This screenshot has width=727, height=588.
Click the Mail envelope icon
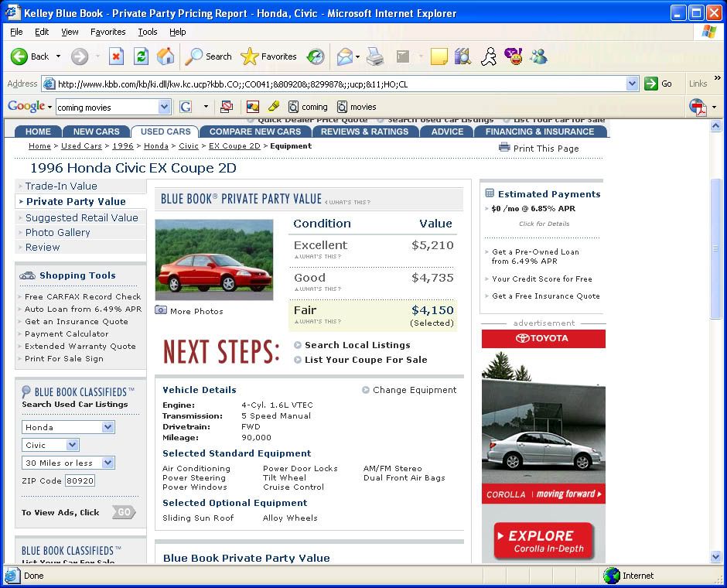tap(344, 56)
